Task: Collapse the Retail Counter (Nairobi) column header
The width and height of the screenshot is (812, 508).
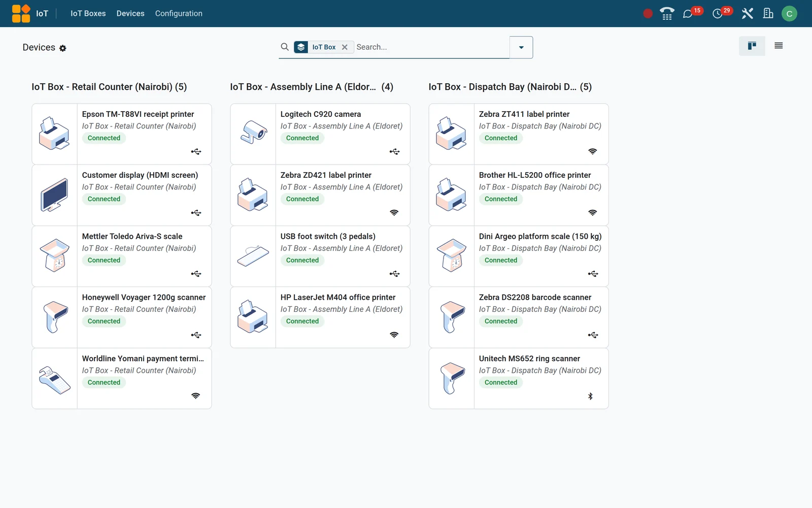Action: coord(109,87)
